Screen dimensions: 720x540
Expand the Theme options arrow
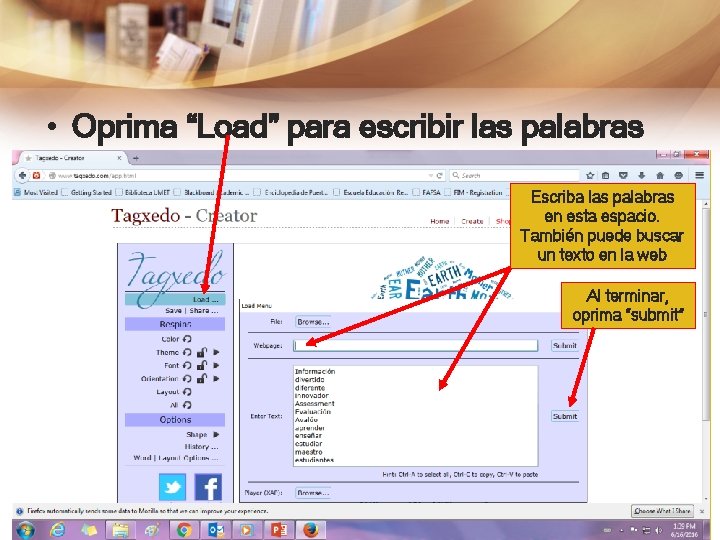coord(216,352)
